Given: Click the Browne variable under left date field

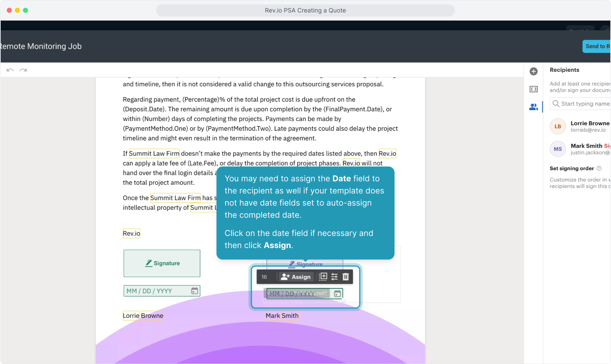Looking at the screenshot, I should point(152,315).
